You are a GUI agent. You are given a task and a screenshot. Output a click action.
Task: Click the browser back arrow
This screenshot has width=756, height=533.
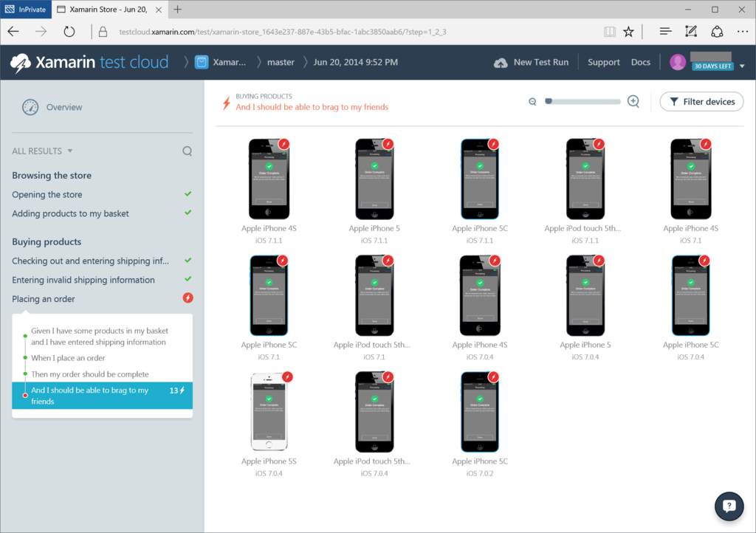tap(13, 32)
